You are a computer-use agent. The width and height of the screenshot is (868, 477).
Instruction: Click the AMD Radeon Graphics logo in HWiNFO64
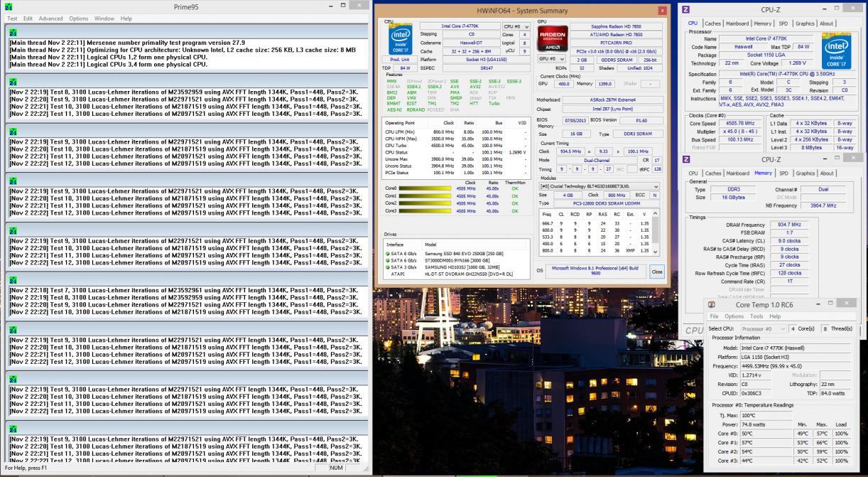tap(552, 40)
